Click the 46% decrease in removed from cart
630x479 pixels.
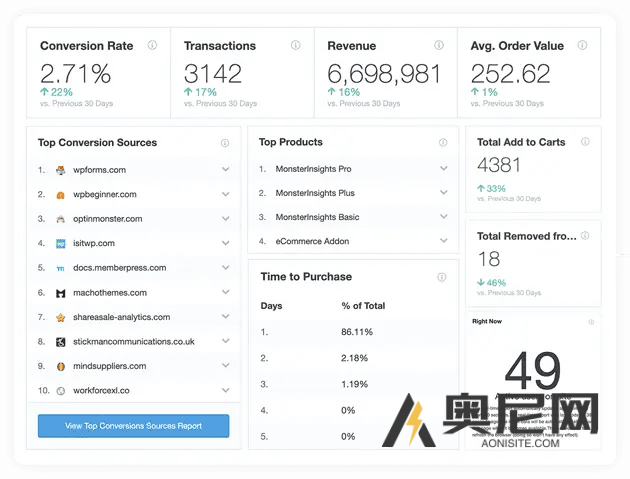pos(491,283)
